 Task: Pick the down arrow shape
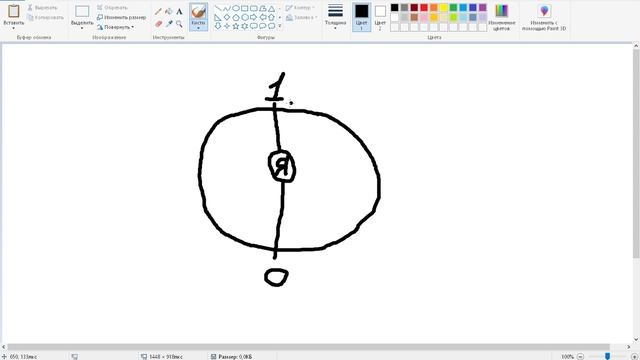point(218,26)
